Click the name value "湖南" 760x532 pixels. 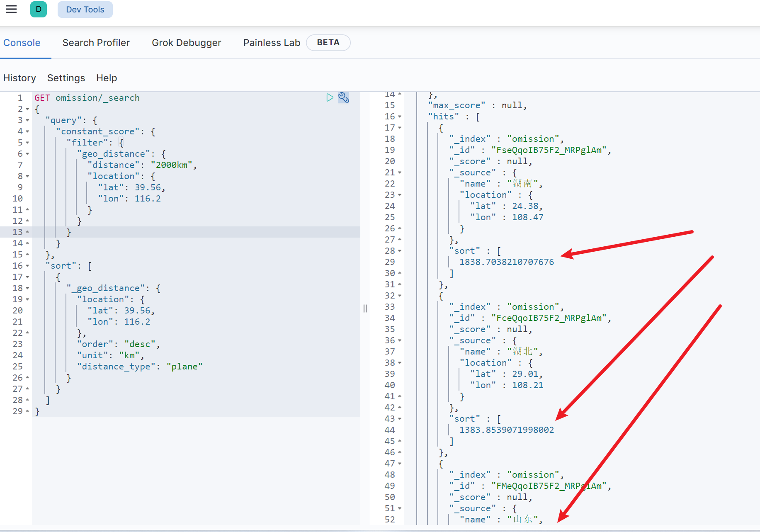522,184
